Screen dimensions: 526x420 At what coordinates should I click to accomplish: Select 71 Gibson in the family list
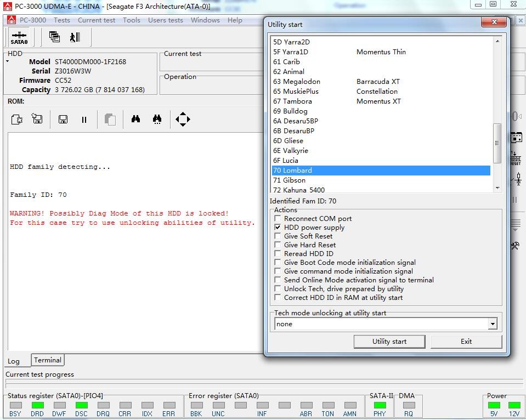click(295, 180)
